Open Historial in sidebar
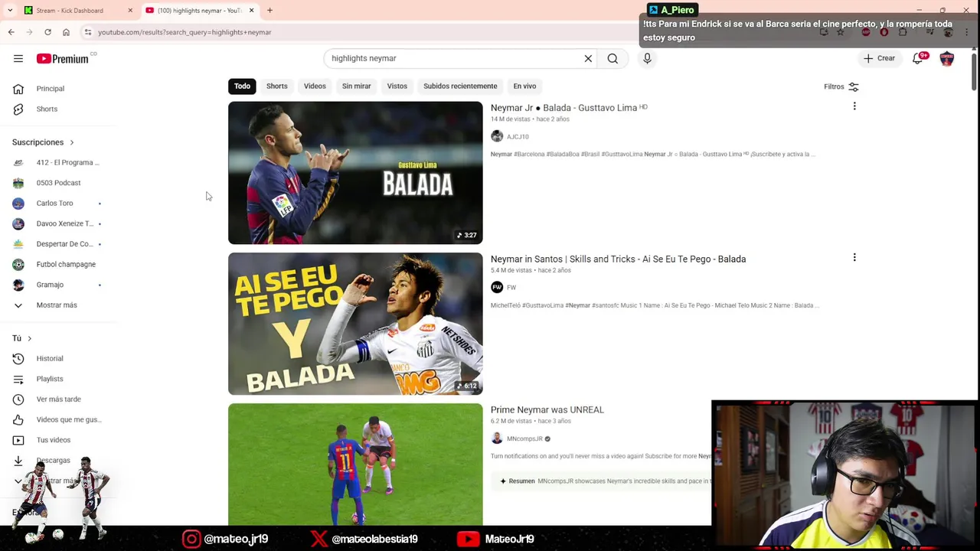980x551 pixels. [50, 358]
